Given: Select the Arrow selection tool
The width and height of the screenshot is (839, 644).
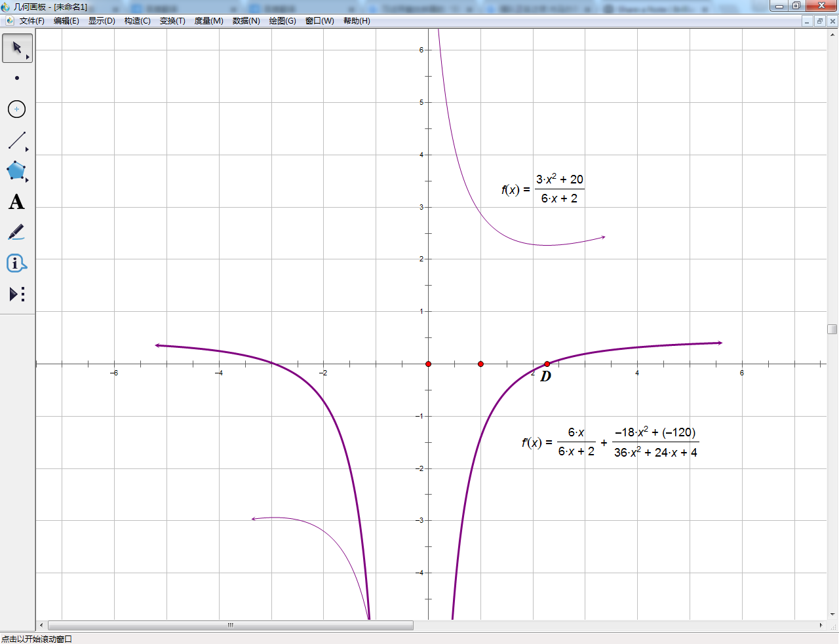Looking at the screenshot, I should (x=16, y=48).
